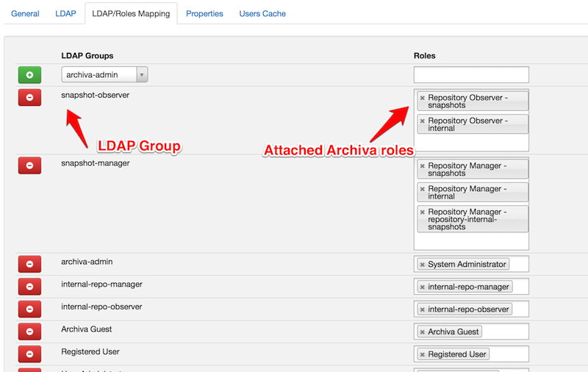The width and height of the screenshot is (588, 372).
Task: Delete the snapshot-manager group mapping
Action: coord(29,165)
